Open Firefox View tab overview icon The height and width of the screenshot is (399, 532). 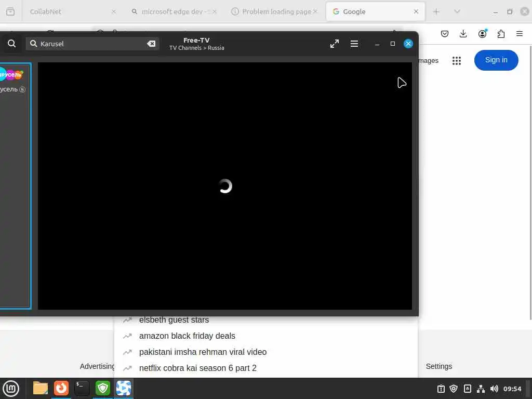pos(10,11)
